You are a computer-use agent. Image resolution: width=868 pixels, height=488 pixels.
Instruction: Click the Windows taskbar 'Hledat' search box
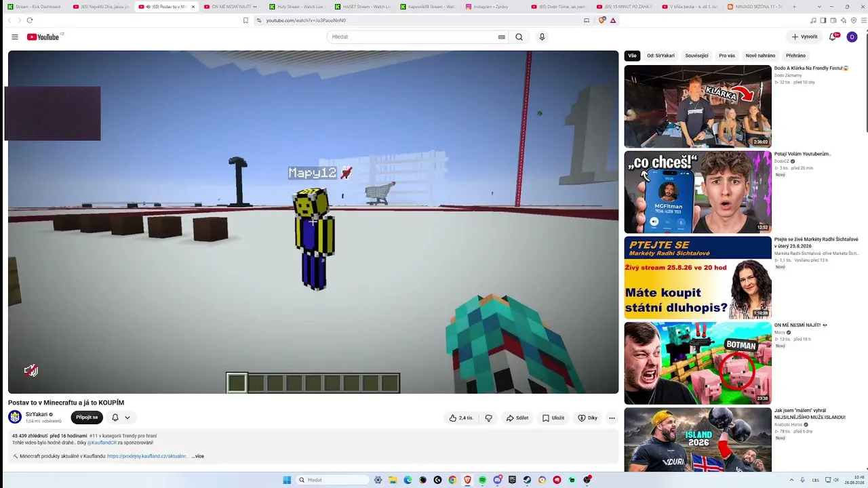(331, 480)
